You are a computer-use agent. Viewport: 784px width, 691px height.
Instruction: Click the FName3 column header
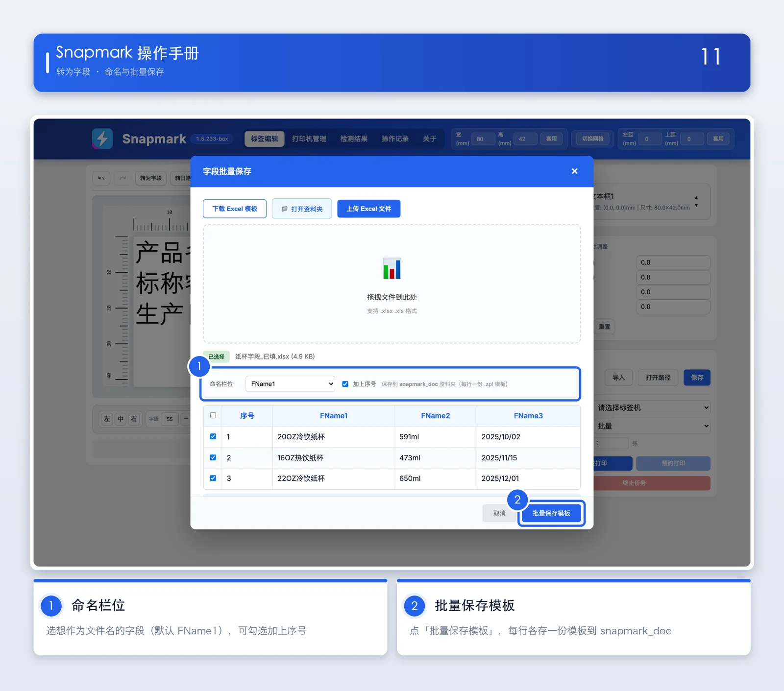click(x=528, y=415)
